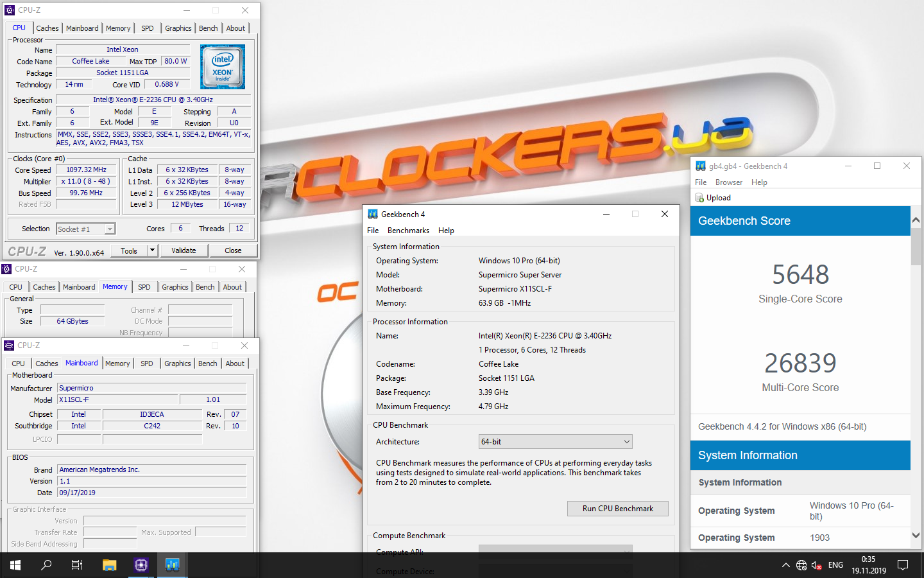The width and height of the screenshot is (924, 578).
Task: Open the Windows Start menu
Action: coord(15,565)
